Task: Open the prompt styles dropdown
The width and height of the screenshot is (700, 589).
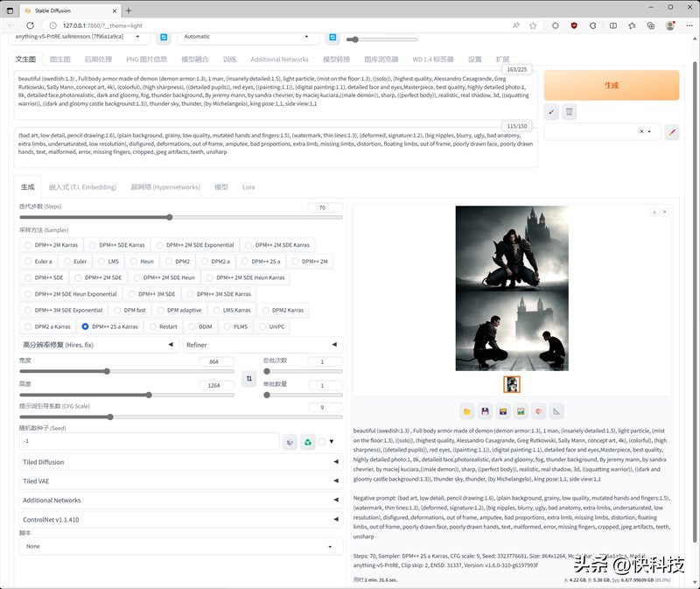Action: coord(602,132)
